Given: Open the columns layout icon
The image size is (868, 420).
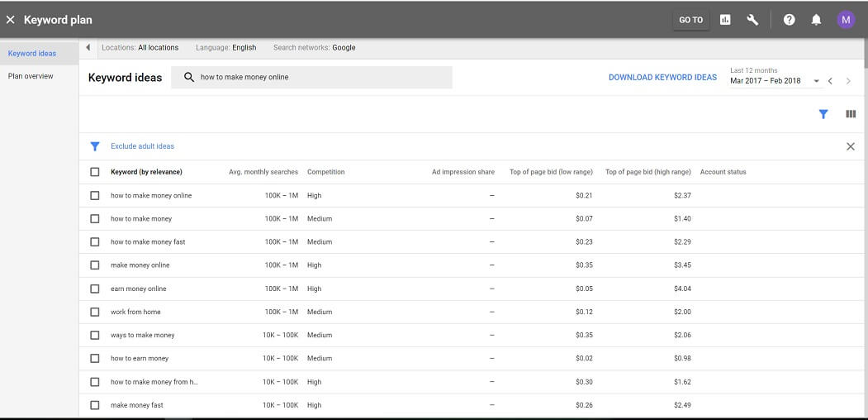Looking at the screenshot, I should [851, 114].
